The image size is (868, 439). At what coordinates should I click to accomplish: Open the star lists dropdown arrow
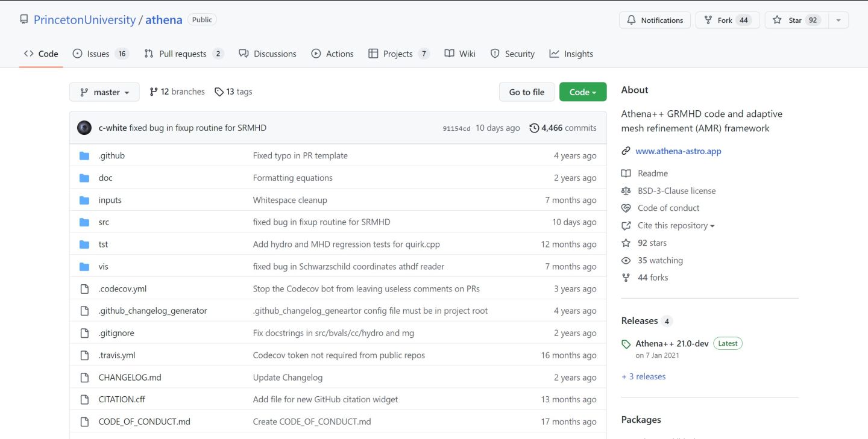coord(838,20)
